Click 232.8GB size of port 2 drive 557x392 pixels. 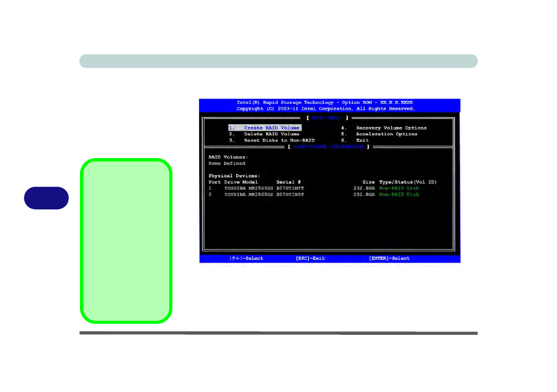[x=364, y=195]
